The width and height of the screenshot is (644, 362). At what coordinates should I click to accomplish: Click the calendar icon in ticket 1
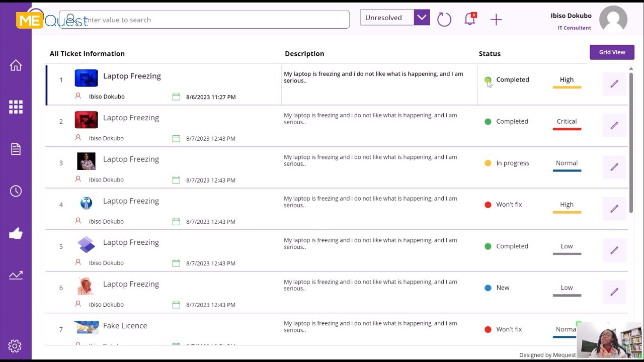[x=176, y=97]
